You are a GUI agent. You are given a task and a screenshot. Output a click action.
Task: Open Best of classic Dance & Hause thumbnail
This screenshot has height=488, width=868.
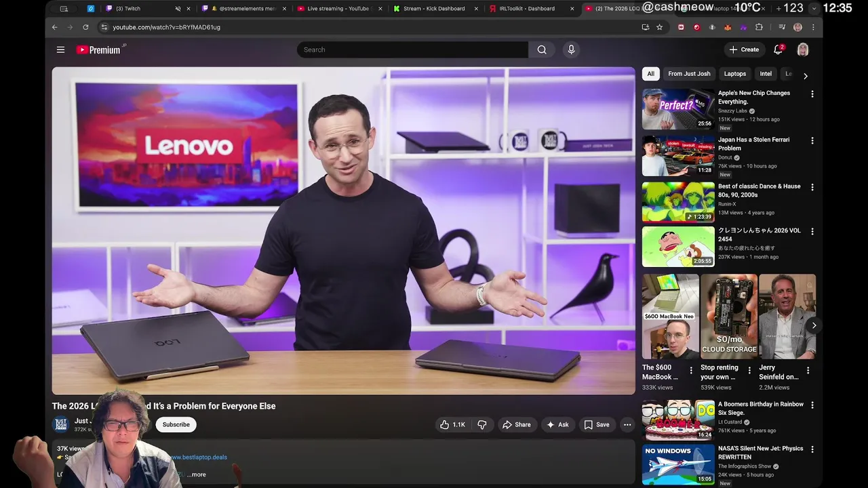(678, 202)
